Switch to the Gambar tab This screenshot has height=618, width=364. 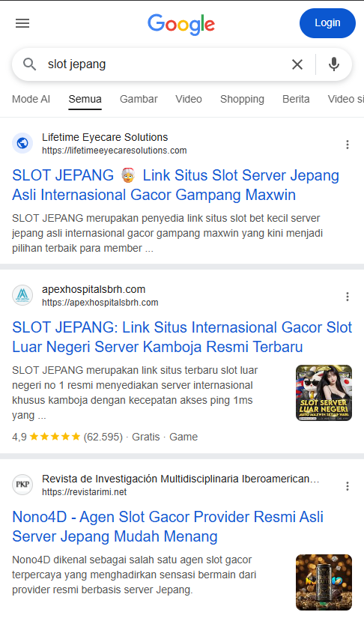pos(139,99)
